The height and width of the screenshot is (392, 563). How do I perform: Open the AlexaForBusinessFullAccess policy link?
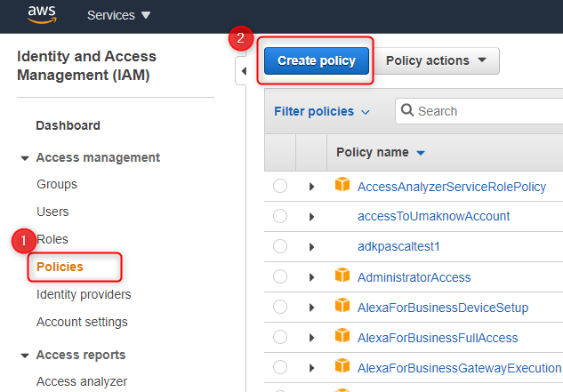[x=438, y=338]
